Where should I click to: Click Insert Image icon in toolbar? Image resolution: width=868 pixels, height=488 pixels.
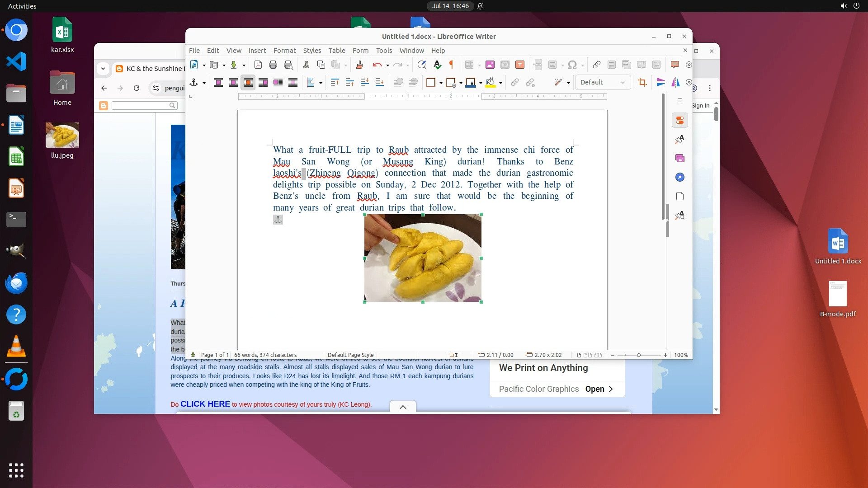[x=490, y=65]
